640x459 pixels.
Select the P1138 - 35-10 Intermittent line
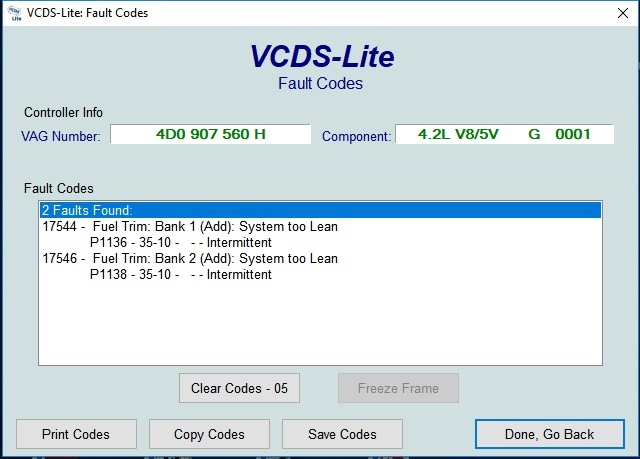tap(320, 274)
